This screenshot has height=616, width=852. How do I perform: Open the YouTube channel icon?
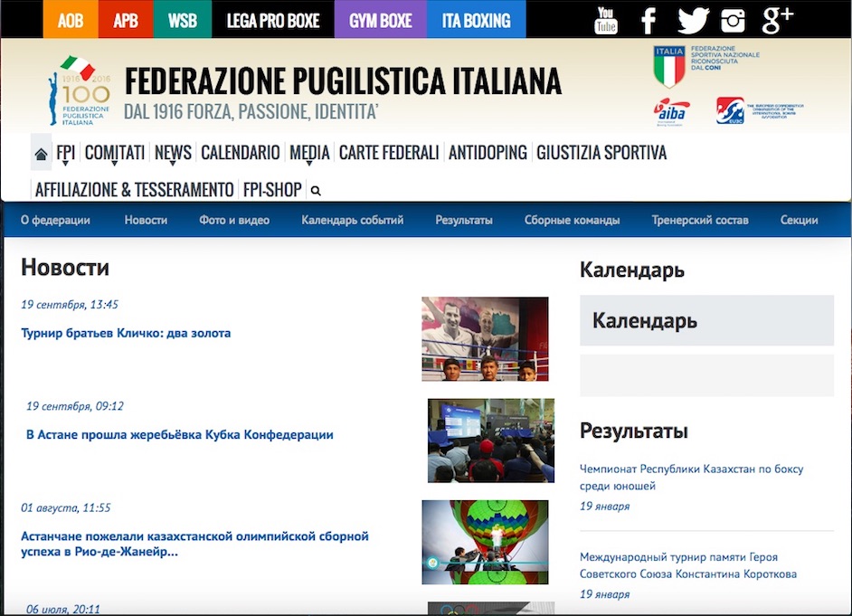click(606, 20)
